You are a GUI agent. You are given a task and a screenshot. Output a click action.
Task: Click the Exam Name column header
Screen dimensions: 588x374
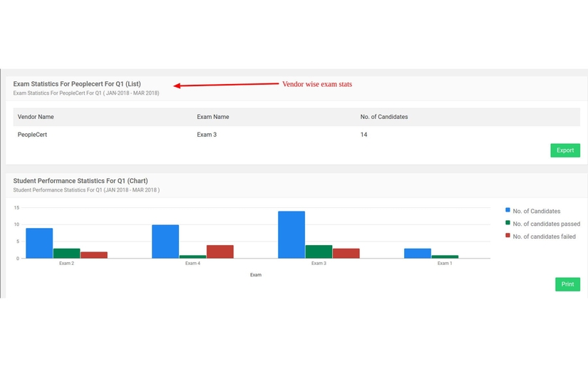pos(212,117)
